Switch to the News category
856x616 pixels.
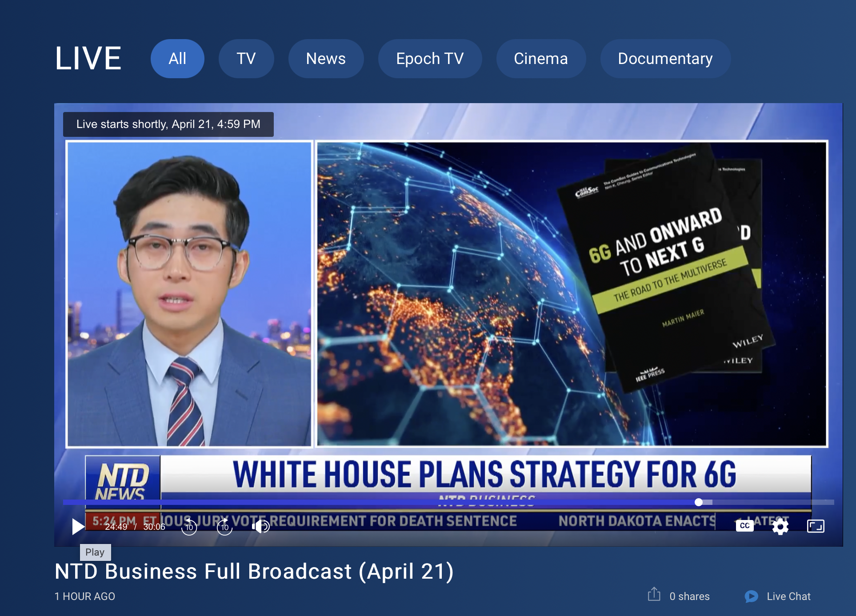[326, 59]
